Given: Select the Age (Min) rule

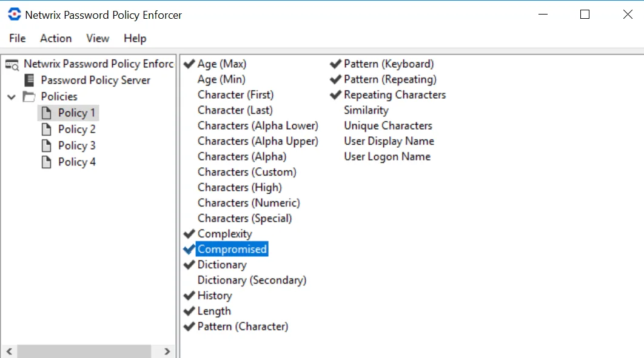Looking at the screenshot, I should click(x=221, y=79).
